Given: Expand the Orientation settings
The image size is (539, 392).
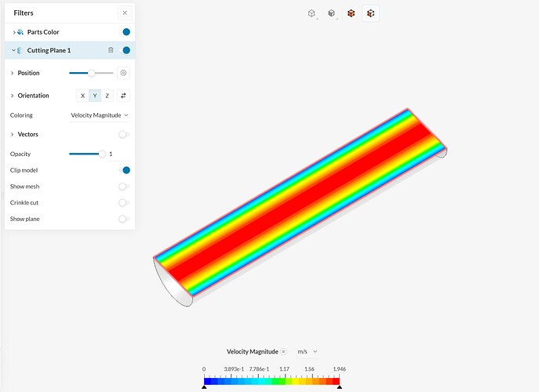Looking at the screenshot, I should (x=13, y=96).
